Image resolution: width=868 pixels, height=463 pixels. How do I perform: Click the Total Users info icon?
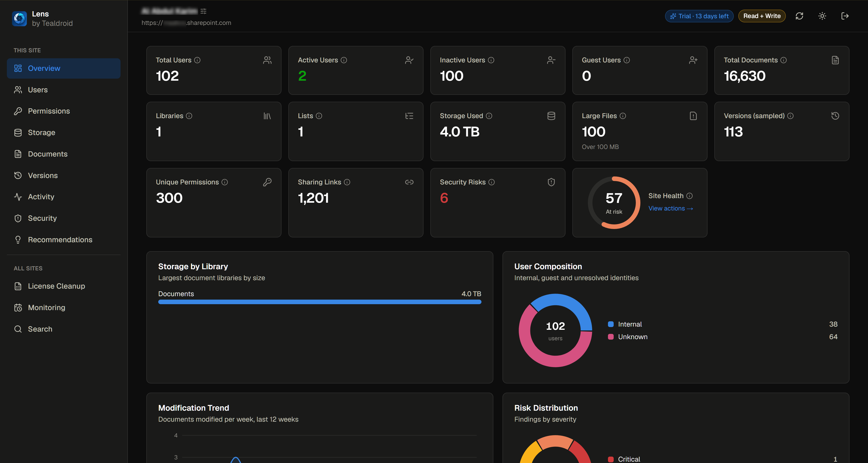pos(197,60)
